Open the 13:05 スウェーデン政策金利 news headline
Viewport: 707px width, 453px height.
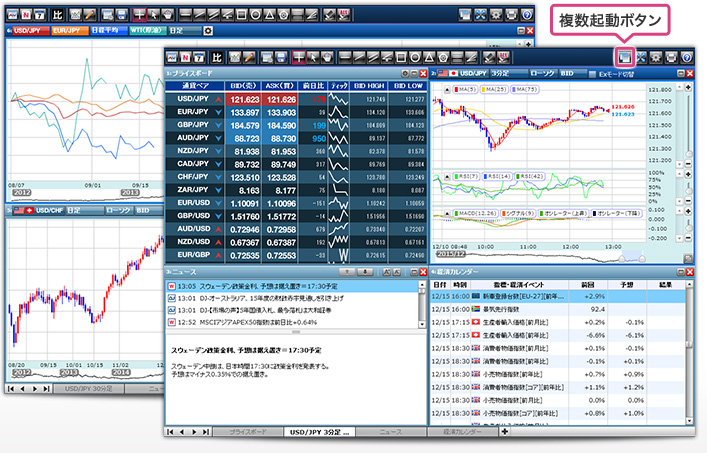pyautogui.click(x=293, y=286)
